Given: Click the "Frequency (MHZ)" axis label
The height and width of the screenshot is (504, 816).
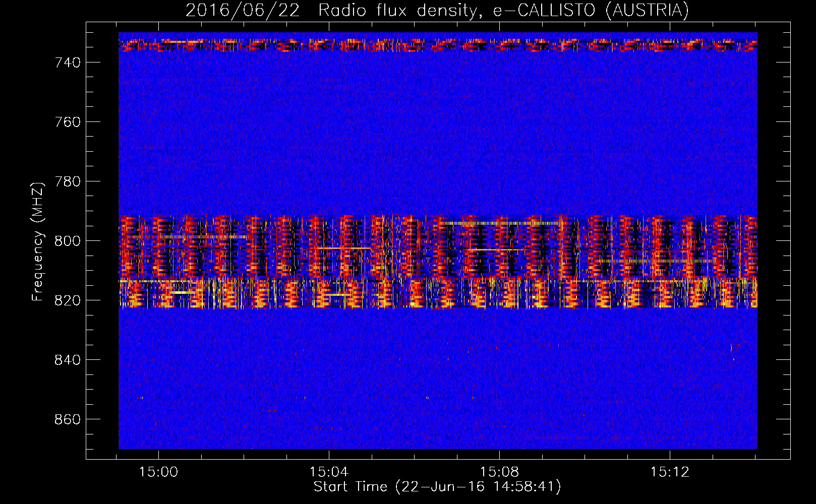Looking at the screenshot, I should pyautogui.click(x=37, y=241).
